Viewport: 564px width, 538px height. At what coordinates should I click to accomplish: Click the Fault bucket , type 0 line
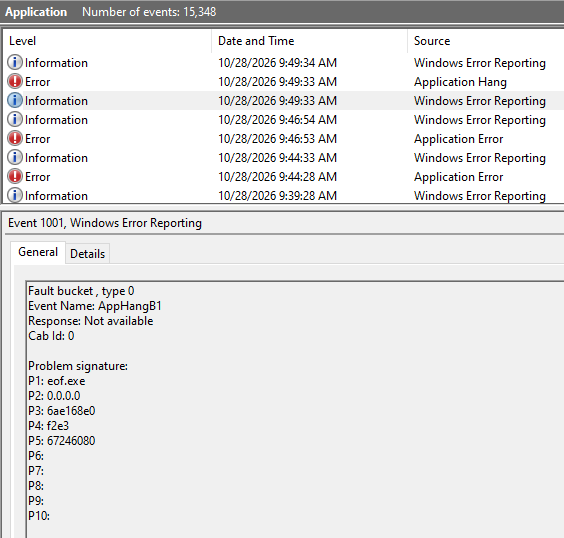click(81, 291)
